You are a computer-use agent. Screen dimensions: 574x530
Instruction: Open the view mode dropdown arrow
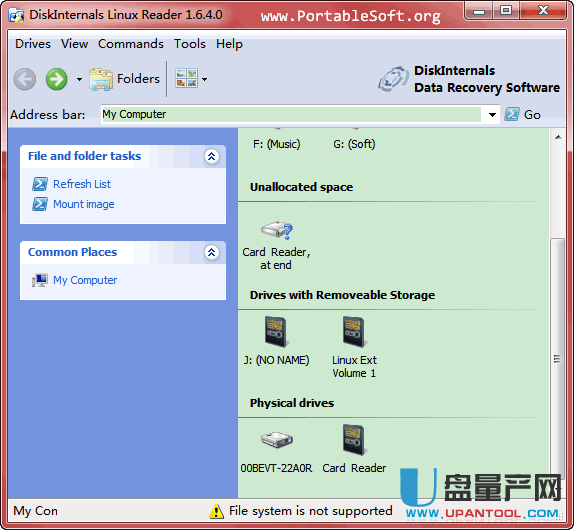205,79
